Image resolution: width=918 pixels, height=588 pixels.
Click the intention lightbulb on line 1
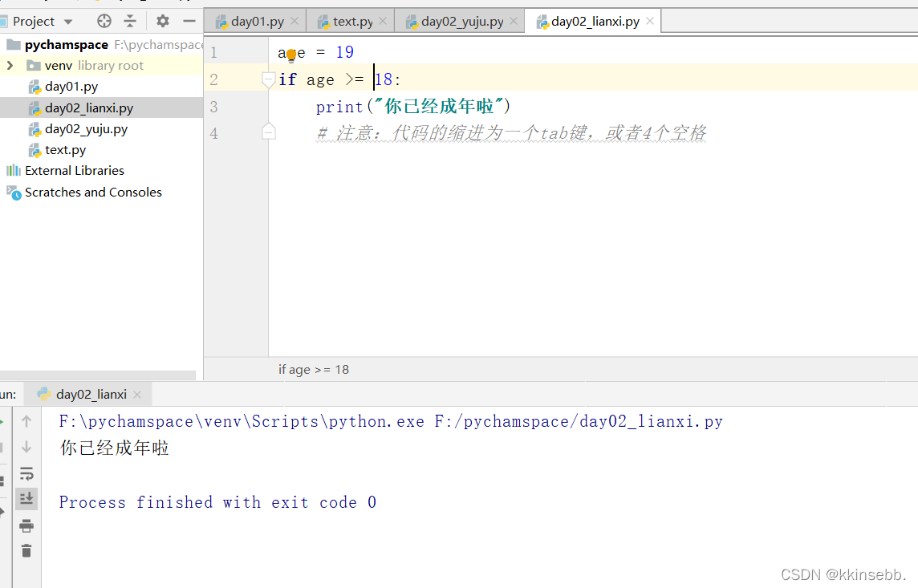click(x=291, y=52)
